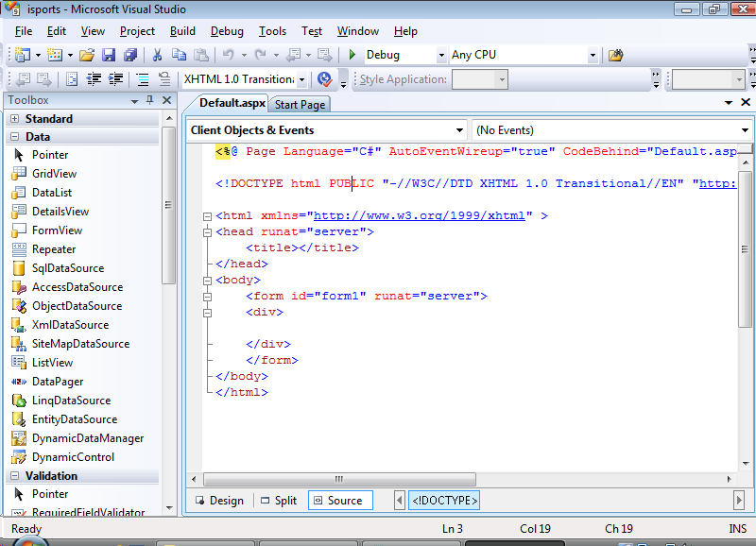The height and width of the screenshot is (546, 756).
Task: Click the Save All icon
Action: click(130, 55)
